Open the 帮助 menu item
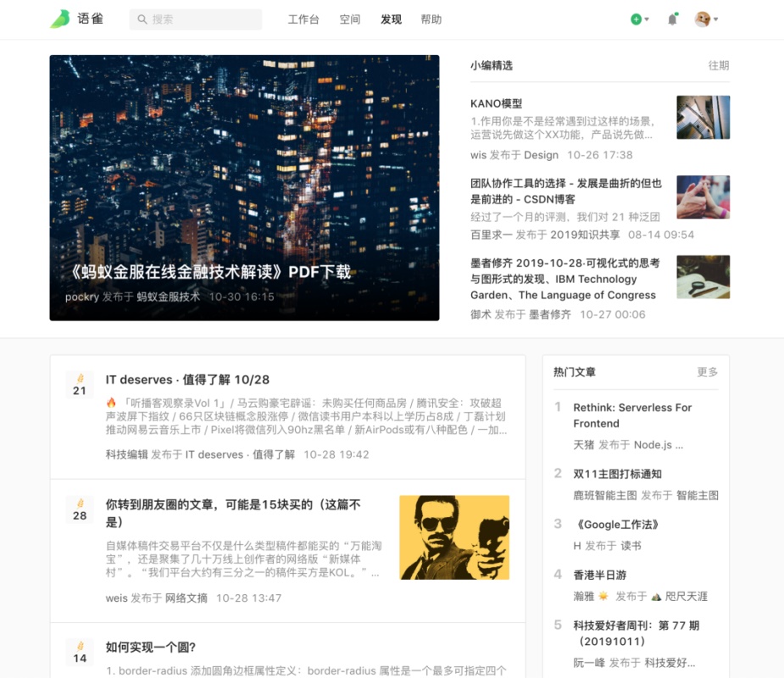 click(x=431, y=19)
